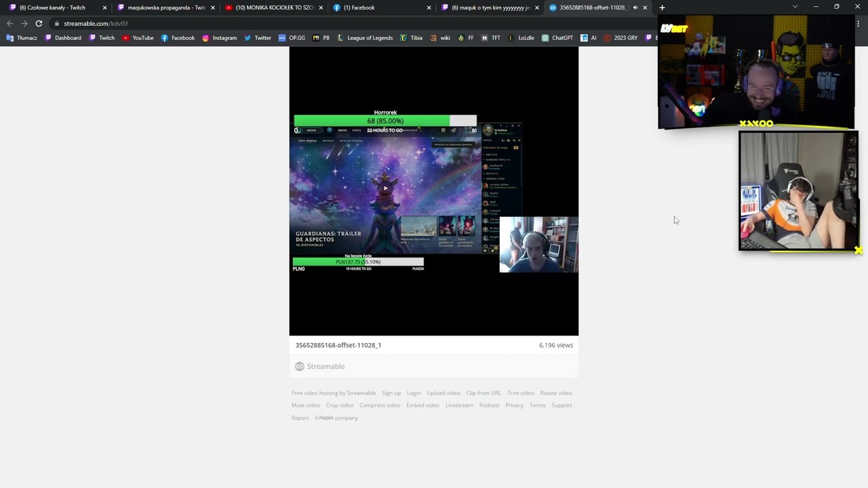Image resolution: width=868 pixels, height=488 pixels.
Task: Go forward to the next page
Action: click(24, 23)
